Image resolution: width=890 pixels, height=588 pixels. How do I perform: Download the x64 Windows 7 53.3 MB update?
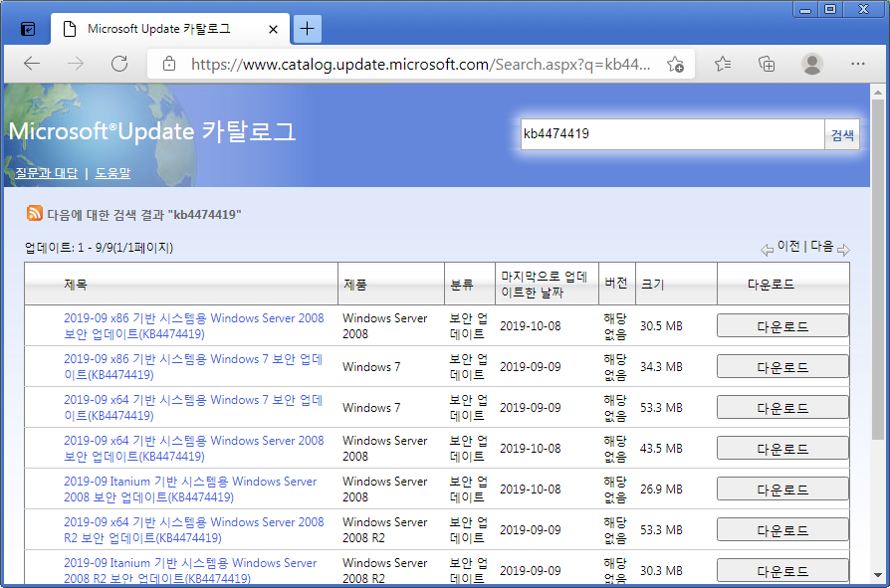click(x=782, y=408)
